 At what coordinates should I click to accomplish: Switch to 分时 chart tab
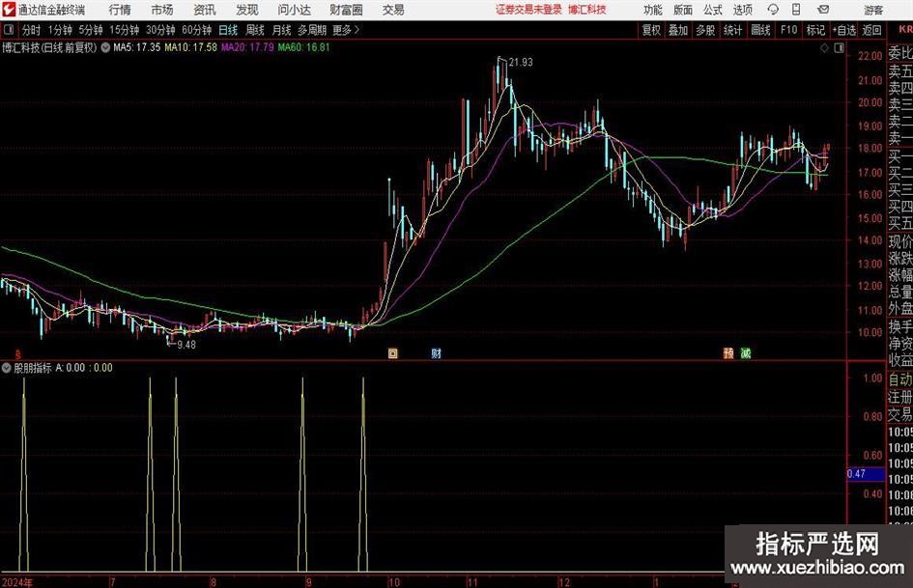[31, 30]
